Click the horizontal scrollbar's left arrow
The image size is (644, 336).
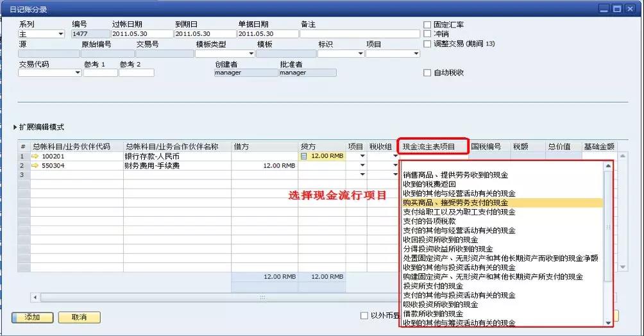(x=35, y=298)
